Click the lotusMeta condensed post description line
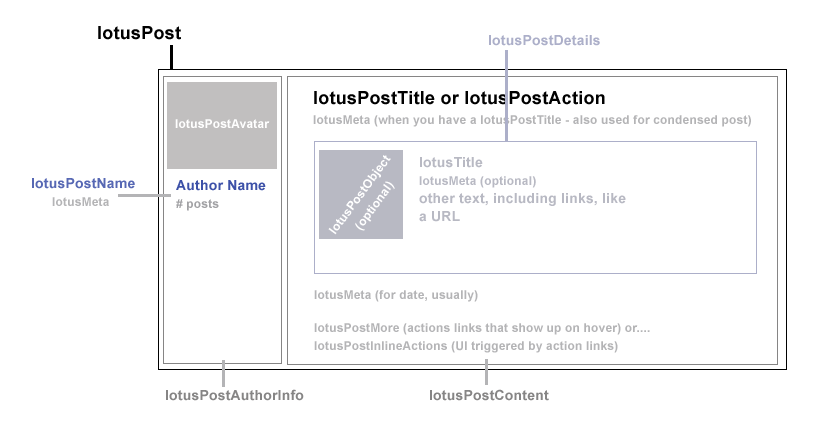The width and height of the screenshot is (821, 425). point(532,120)
